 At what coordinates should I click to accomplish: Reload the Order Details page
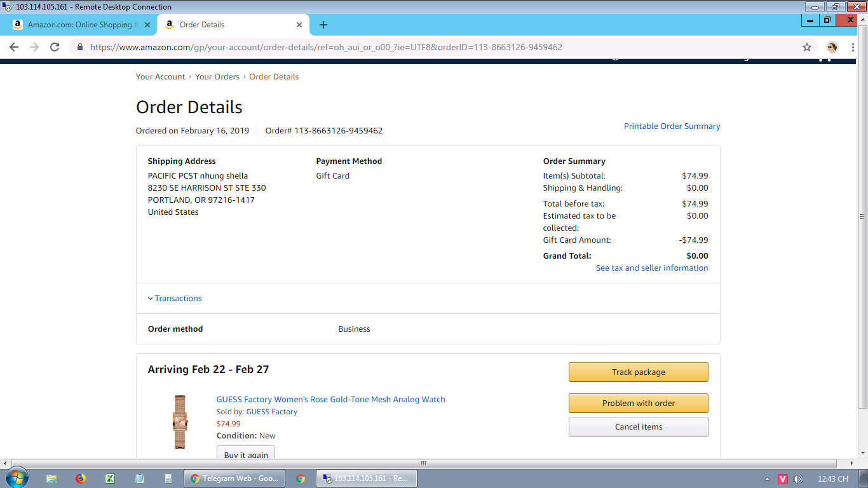click(x=55, y=47)
